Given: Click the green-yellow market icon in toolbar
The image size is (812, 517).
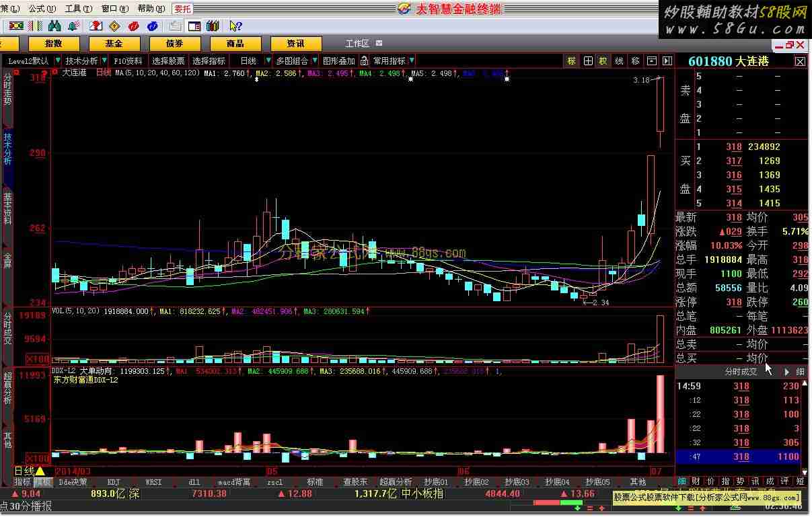Looking at the screenshot, I should click(15, 26).
